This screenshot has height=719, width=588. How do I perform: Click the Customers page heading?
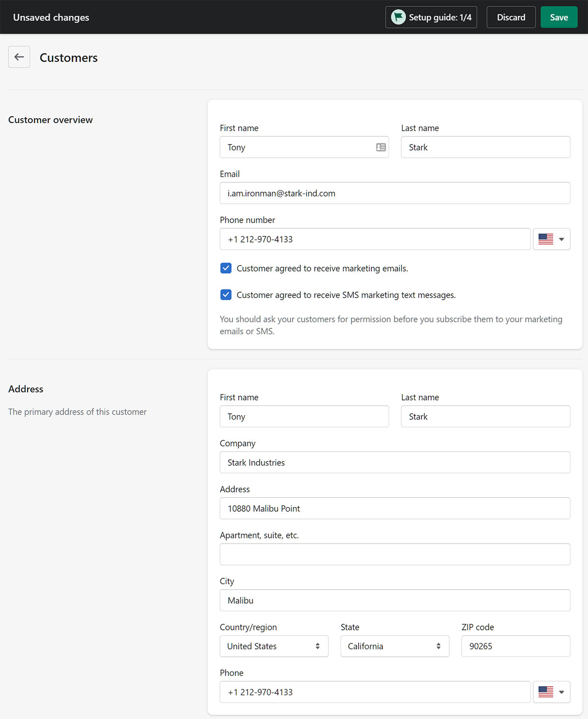pos(69,58)
